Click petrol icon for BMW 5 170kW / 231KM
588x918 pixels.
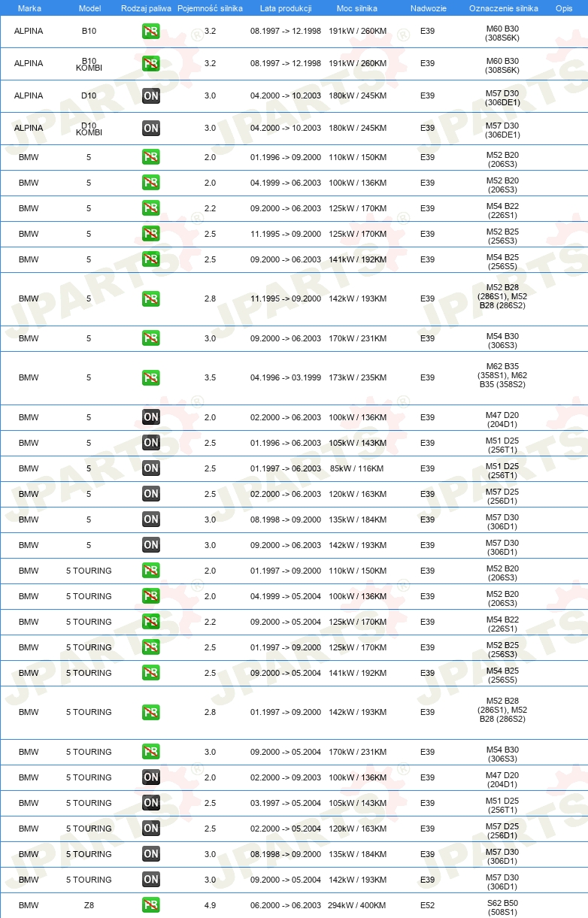(x=151, y=338)
